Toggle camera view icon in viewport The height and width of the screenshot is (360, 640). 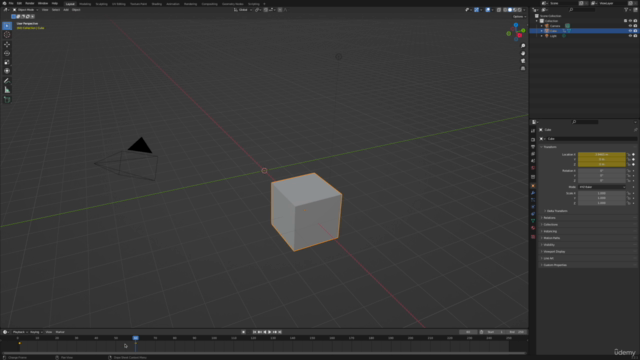(523, 61)
